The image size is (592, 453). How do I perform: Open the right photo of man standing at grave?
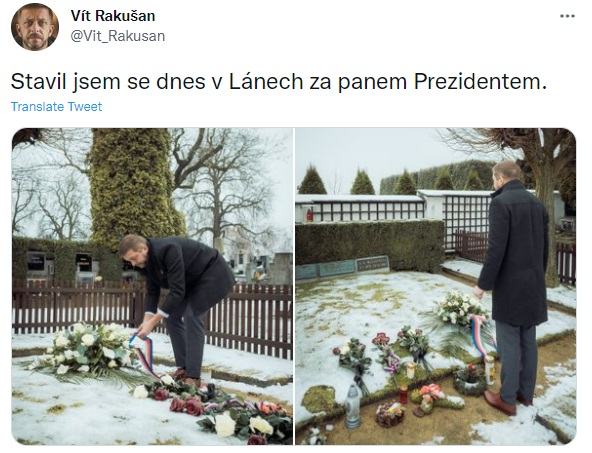pyautogui.click(x=436, y=286)
